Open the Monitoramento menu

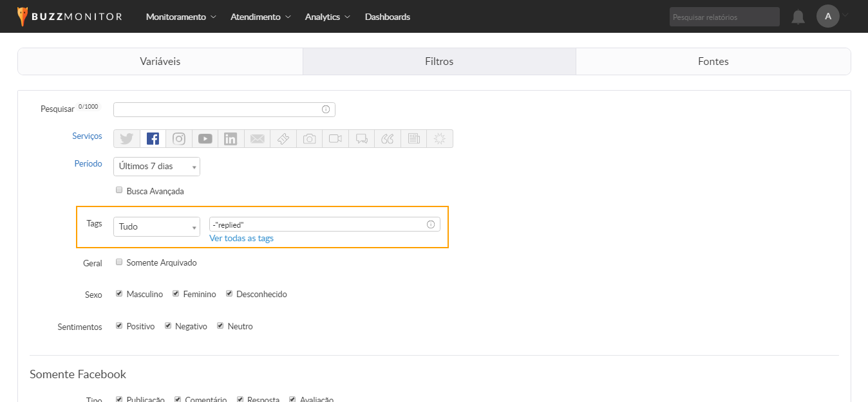(x=181, y=17)
